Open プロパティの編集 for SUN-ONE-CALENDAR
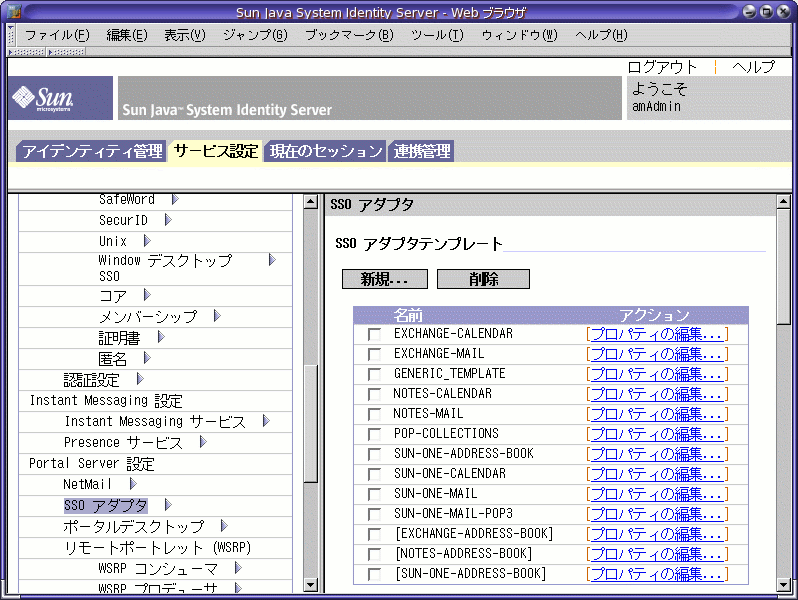Image resolution: width=798 pixels, height=600 pixels. pos(657,474)
